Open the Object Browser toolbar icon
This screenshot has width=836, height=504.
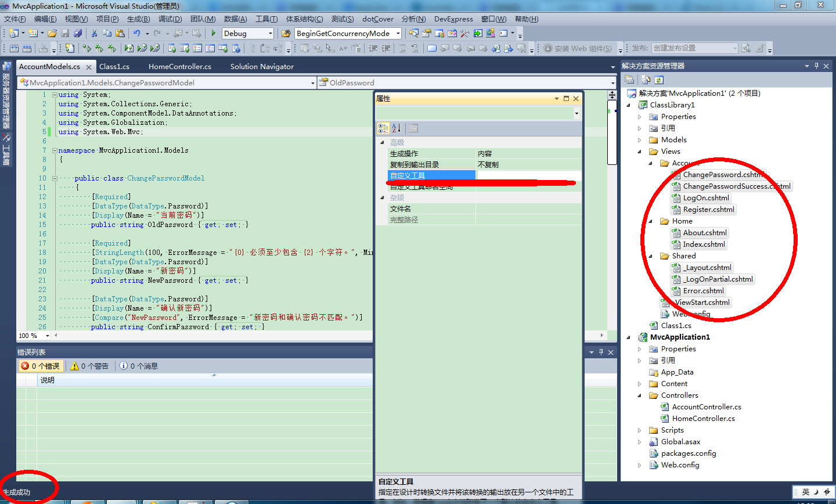[452, 33]
